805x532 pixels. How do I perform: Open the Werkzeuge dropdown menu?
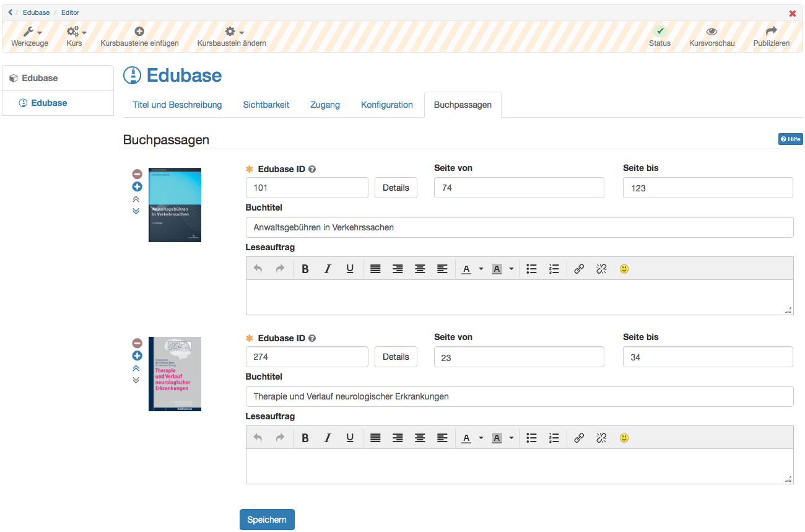click(x=29, y=36)
